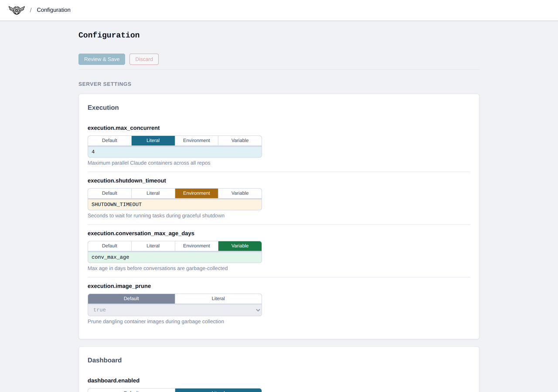Click the Review & Save button

tap(102, 59)
